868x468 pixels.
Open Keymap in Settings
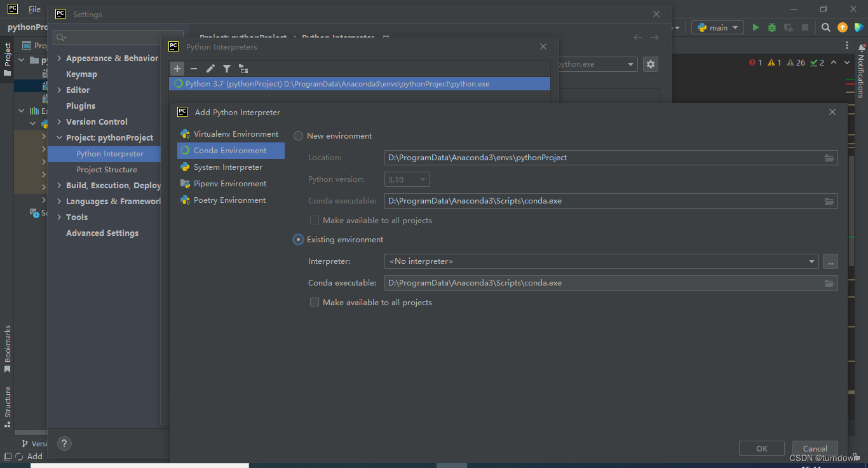point(81,74)
